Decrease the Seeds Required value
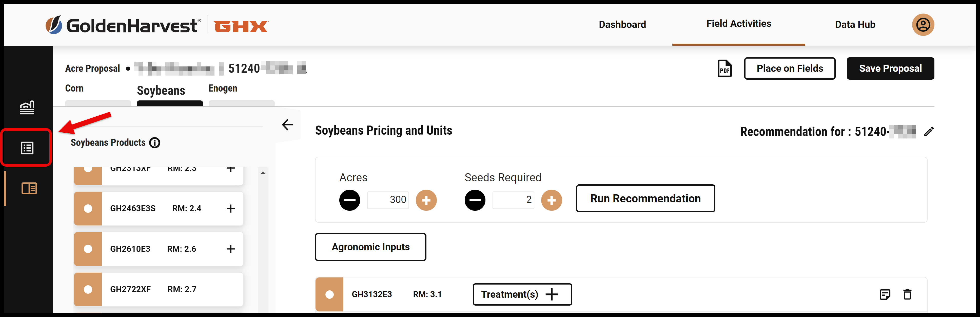The image size is (980, 317). [475, 200]
